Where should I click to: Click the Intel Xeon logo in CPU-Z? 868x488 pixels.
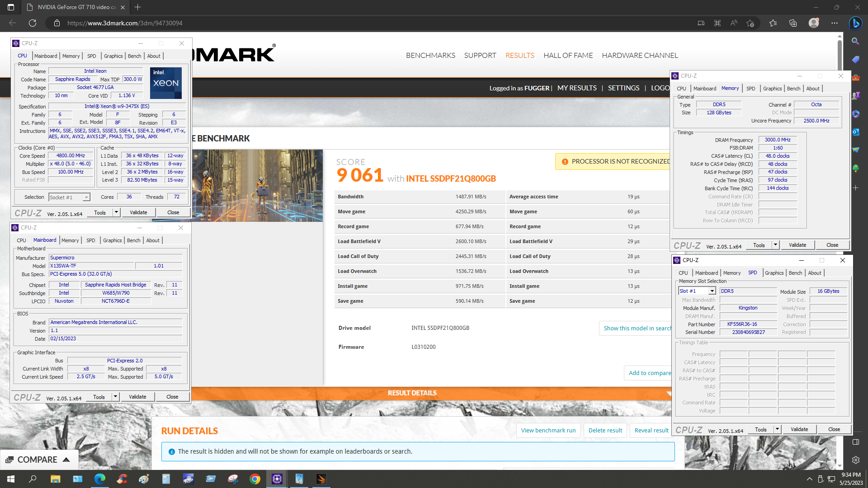pyautogui.click(x=166, y=83)
